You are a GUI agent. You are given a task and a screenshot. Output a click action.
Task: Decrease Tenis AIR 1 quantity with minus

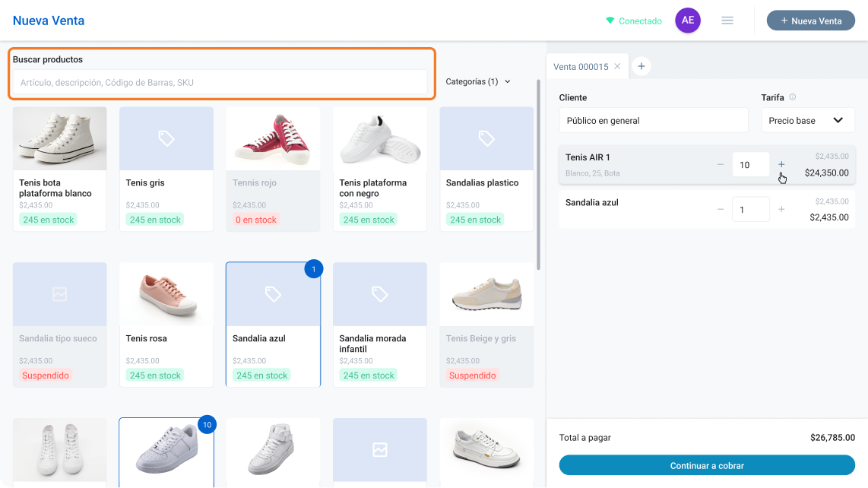point(721,164)
